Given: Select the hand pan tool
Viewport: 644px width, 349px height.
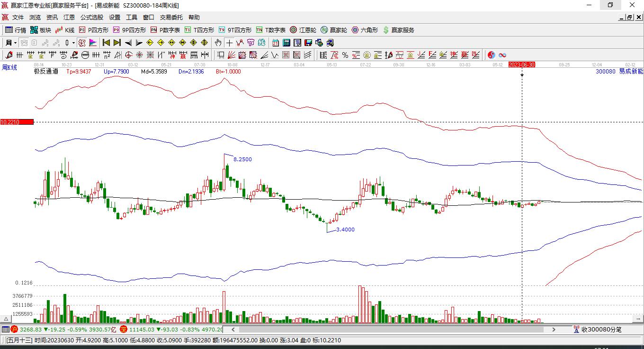Looking at the screenshot, I should [218, 43].
